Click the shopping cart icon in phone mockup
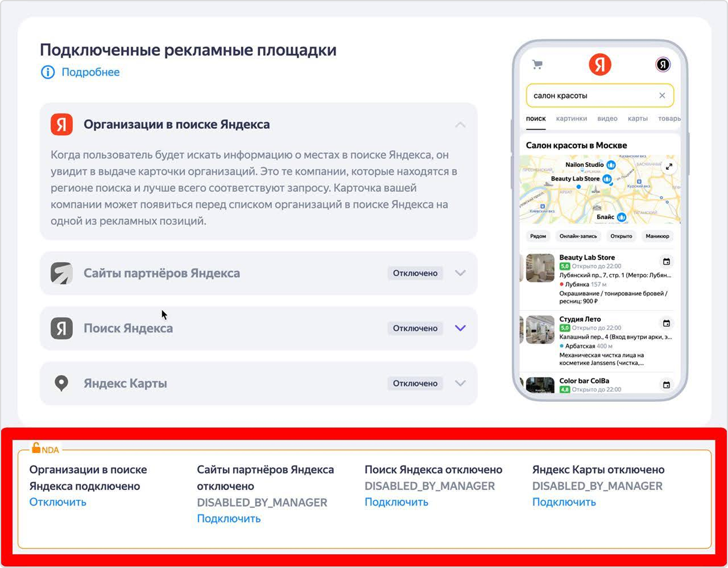This screenshot has width=728, height=568. click(x=537, y=64)
